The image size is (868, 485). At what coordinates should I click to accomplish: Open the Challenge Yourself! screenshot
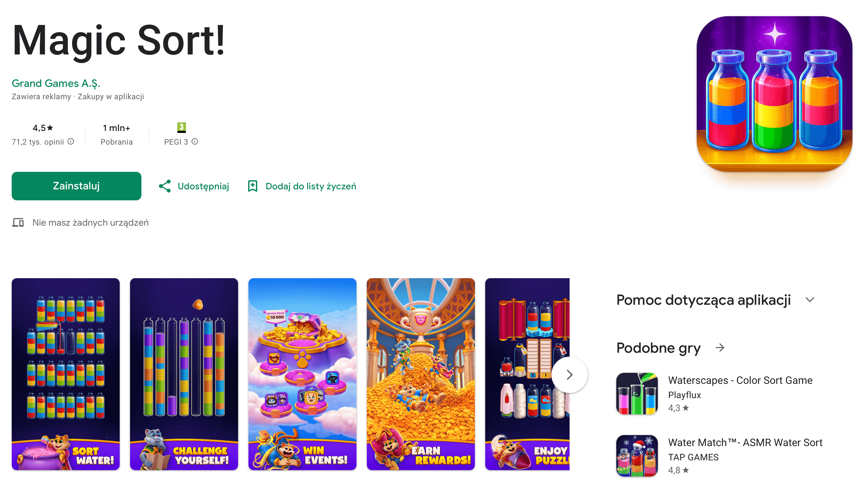(184, 374)
